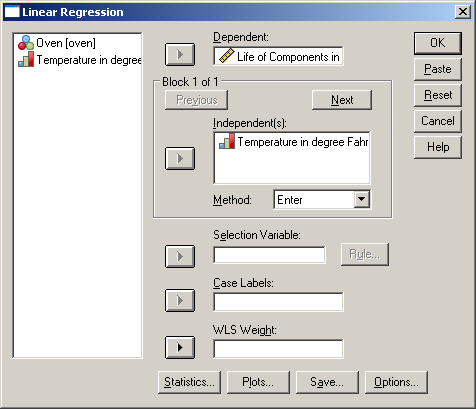Image resolution: width=476 pixels, height=409 pixels.
Task: Click the arrow button for WLS Weight
Action: point(180,348)
